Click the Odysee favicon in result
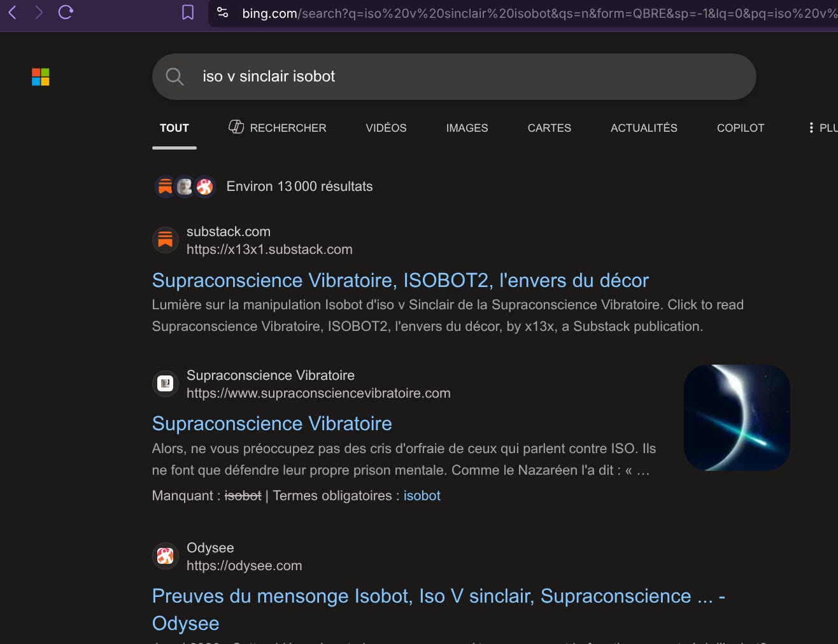The width and height of the screenshot is (838, 644). click(166, 556)
